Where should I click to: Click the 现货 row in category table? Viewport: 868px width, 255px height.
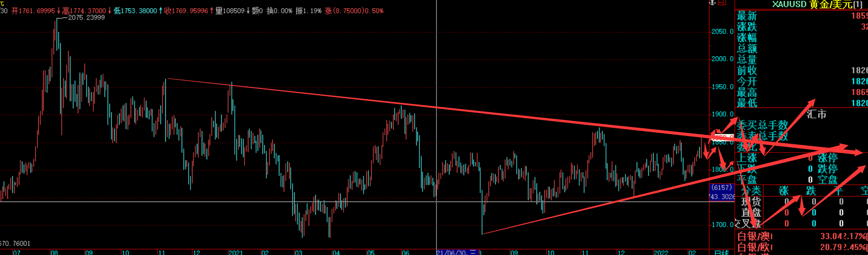coord(750,202)
